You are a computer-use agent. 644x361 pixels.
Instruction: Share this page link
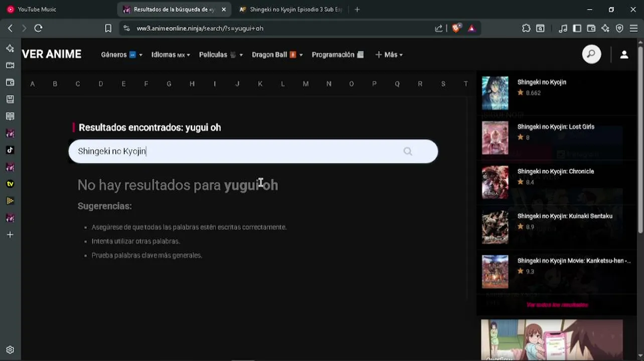coord(439,29)
